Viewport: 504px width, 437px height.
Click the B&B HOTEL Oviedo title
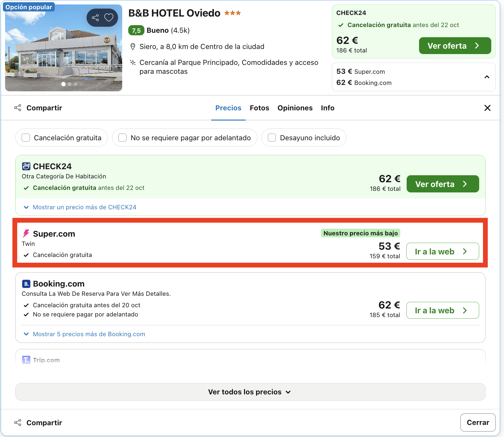point(174,13)
